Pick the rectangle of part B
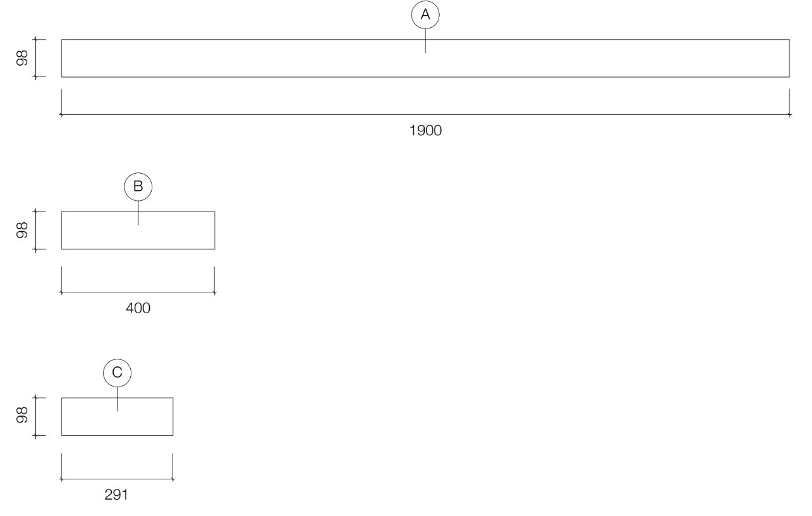Viewport: 812px width, 516px height. click(138, 230)
